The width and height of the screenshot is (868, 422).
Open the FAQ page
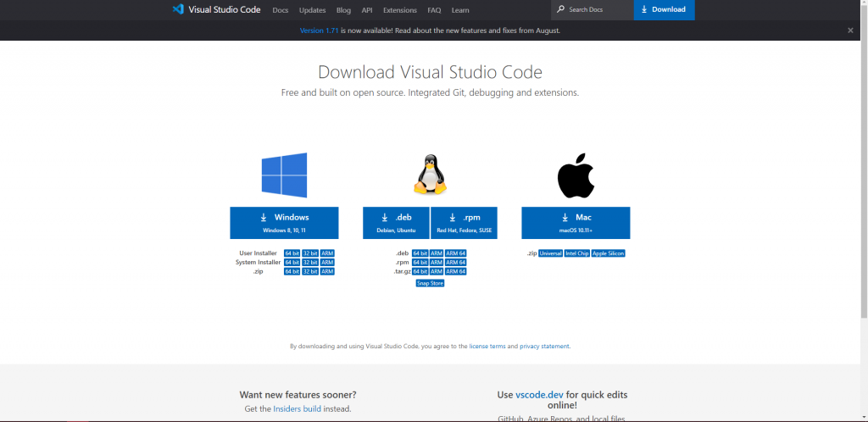pos(434,10)
